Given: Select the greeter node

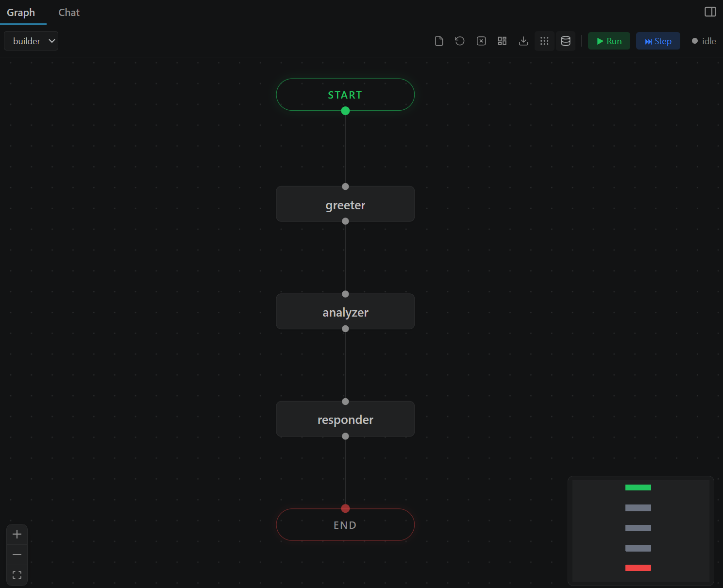Looking at the screenshot, I should [345, 204].
